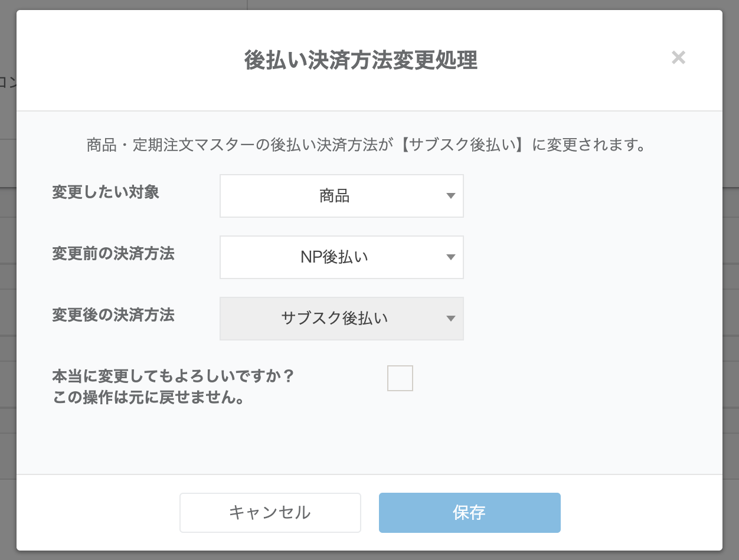The image size is (739, 560).
Task: Click the 本当に変更してもよろしいですか？ confirmation text
Action: (x=173, y=376)
